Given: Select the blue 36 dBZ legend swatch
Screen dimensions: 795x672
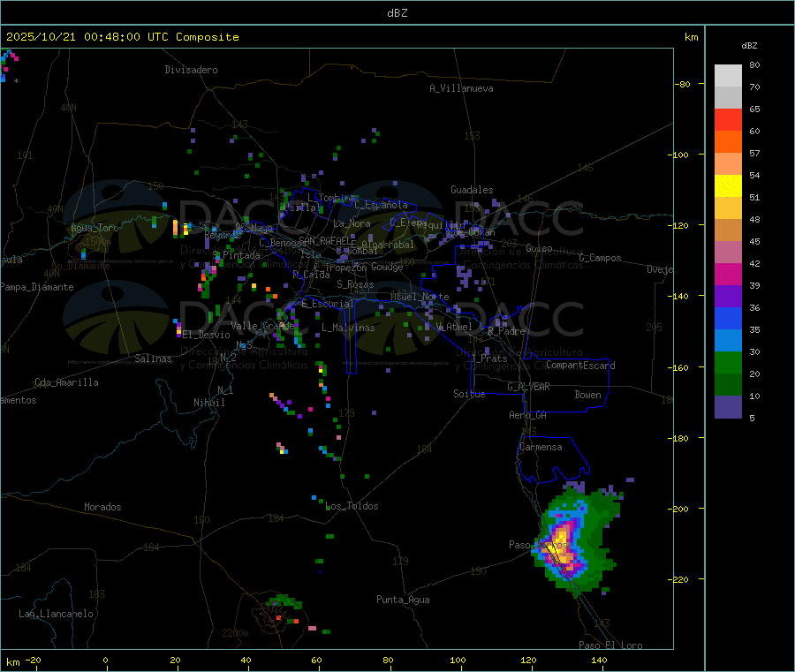Looking at the screenshot, I should [x=728, y=318].
